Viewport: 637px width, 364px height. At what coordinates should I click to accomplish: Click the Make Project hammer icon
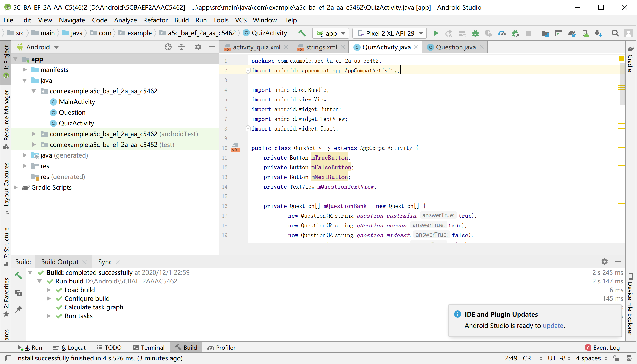pyautogui.click(x=302, y=33)
